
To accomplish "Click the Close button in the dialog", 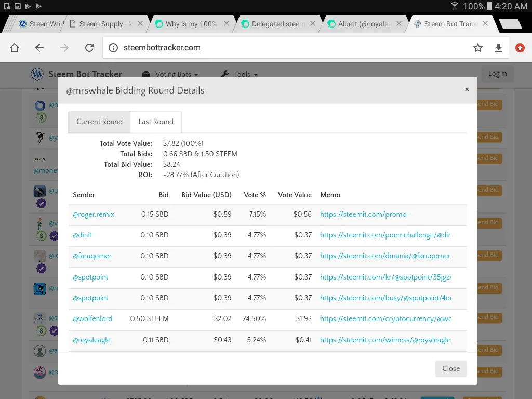I will pyautogui.click(x=451, y=369).
